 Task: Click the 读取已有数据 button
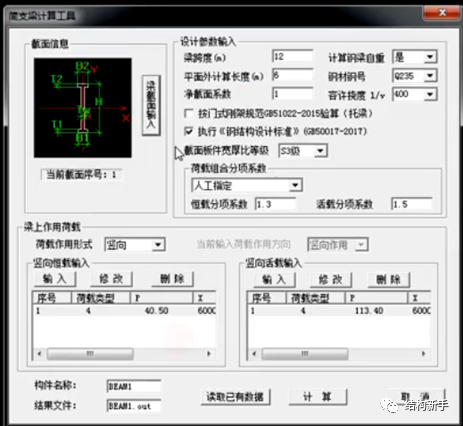pos(235,397)
